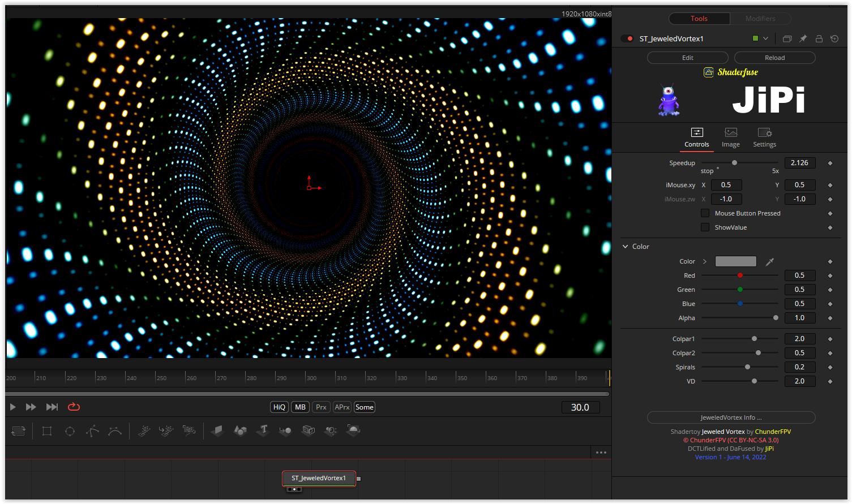Click the Speedup value field 2.126
The image size is (852, 504).
pos(800,163)
